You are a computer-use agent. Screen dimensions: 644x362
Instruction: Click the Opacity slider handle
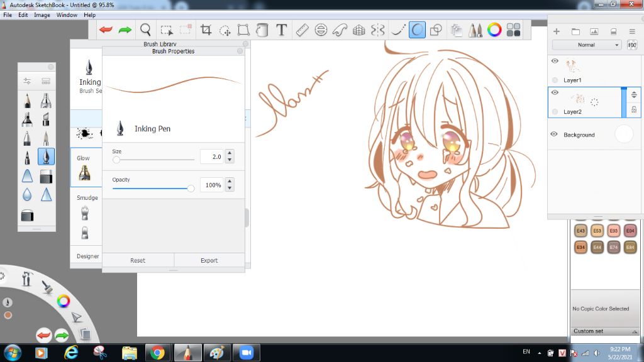[x=191, y=189]
